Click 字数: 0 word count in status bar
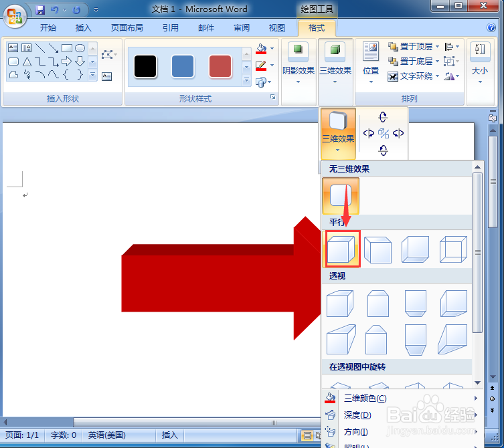 (x=64, y=435)
